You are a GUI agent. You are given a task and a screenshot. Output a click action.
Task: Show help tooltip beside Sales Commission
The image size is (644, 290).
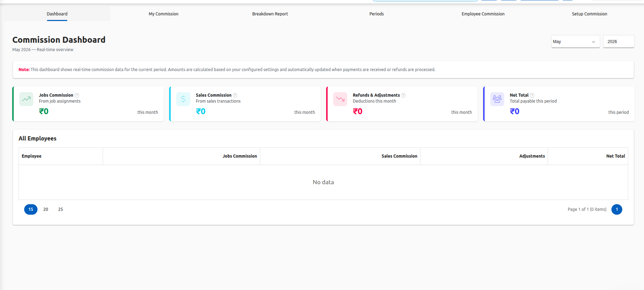(235, 95)
